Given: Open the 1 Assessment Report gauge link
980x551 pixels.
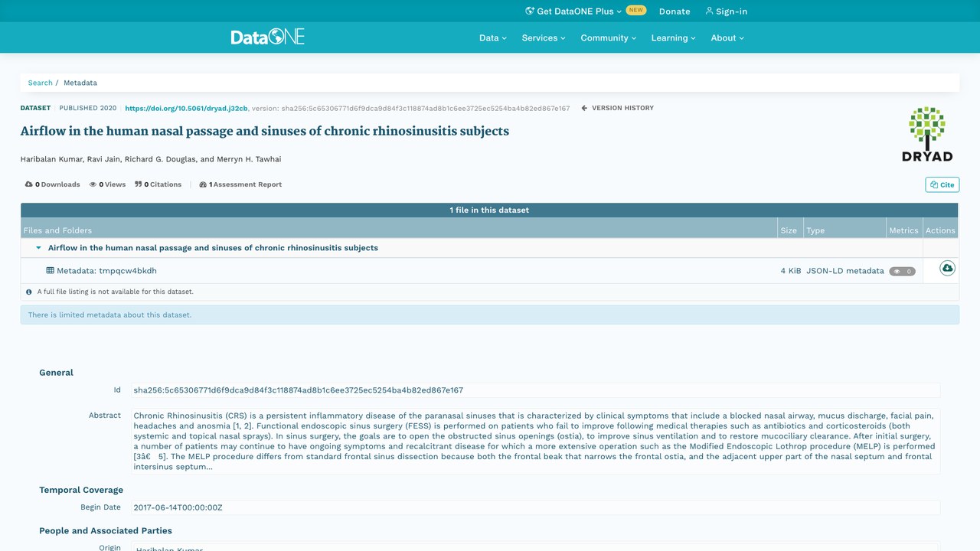Looking at the screenshot, I should click(240, 184).
